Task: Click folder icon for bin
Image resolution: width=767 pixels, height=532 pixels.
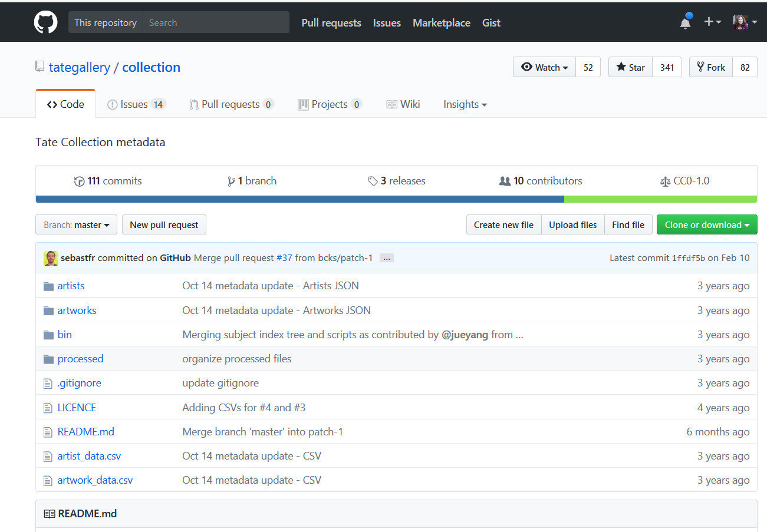Action: click(x=48, y=335)
